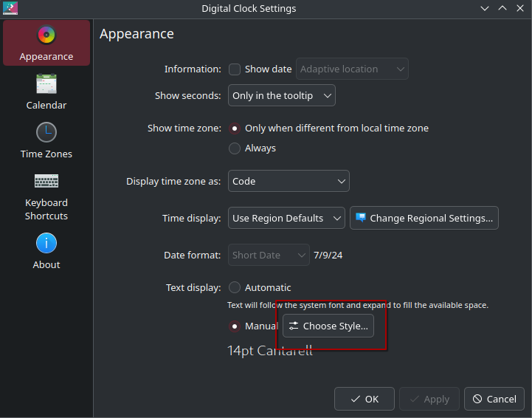
Task: Click the sliders icon on Choose Style
Action: pyautogui.click(x=294, y=326)
